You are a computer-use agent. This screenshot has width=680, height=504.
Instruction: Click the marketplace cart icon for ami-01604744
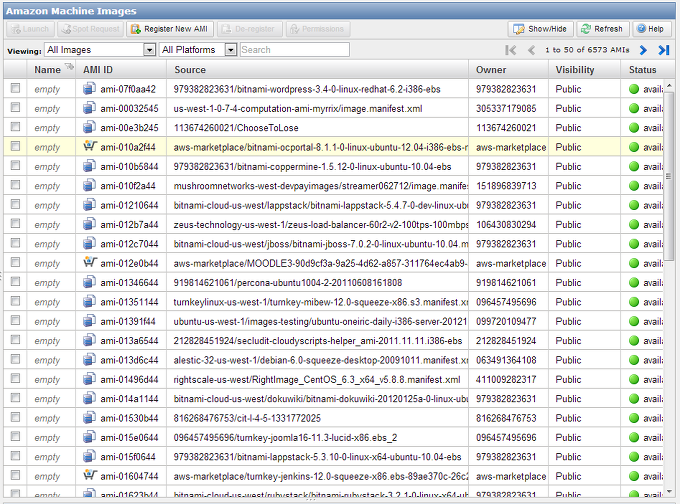click(90, 475)
